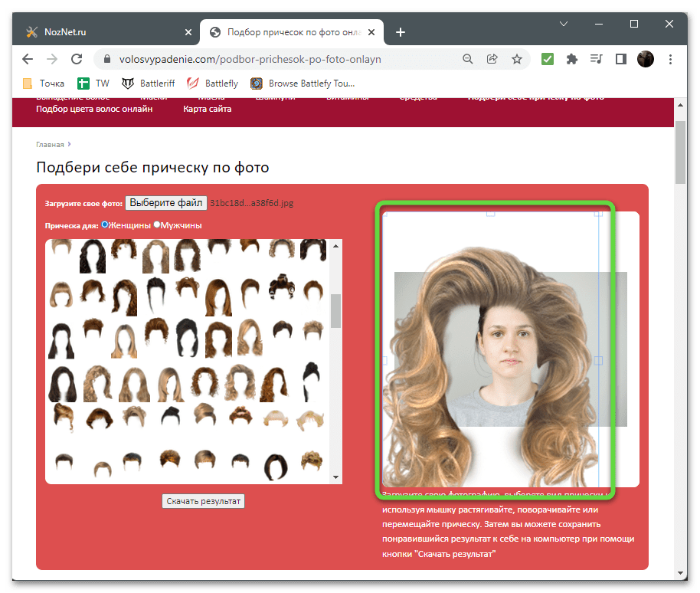Open the Battlefly bookmark
Viewport: 700px width, 593px height.
pyautogui.click(x=214, y=83)
